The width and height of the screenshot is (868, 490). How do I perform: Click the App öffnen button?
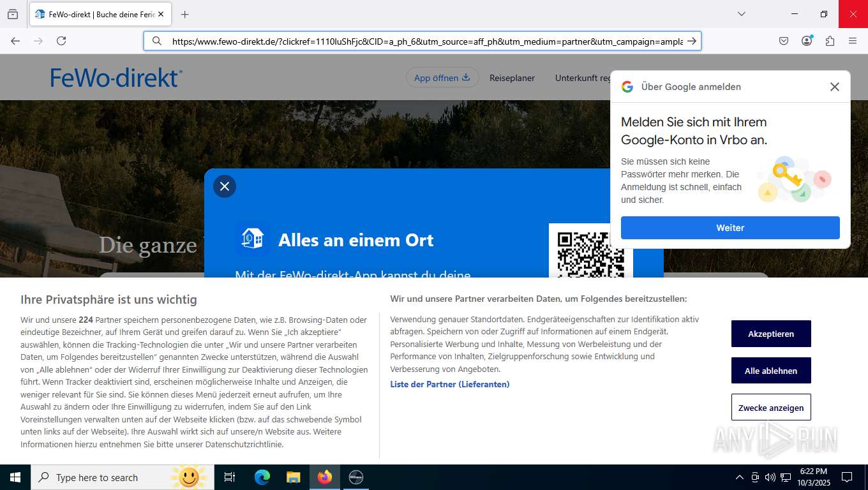click(x=442, y=78)
